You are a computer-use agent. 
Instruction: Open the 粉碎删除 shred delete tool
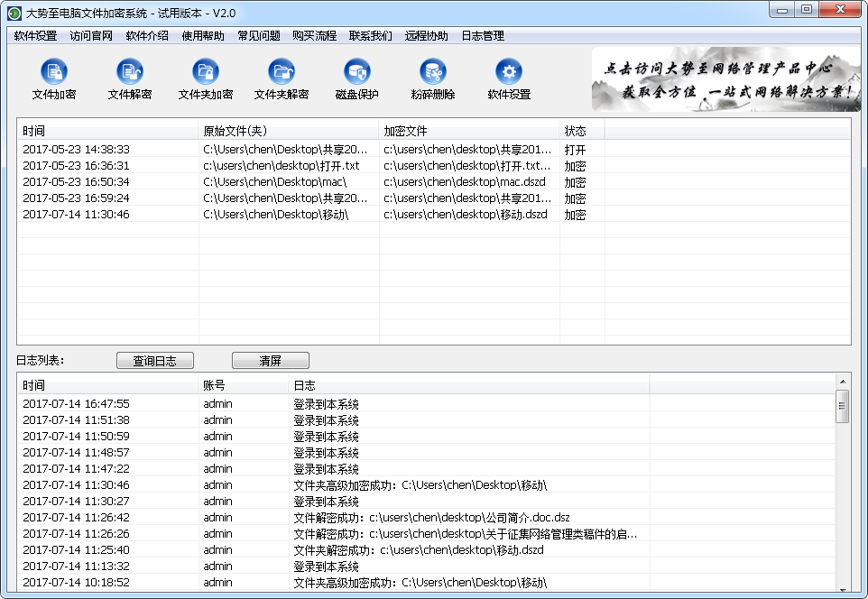(432, 77)
